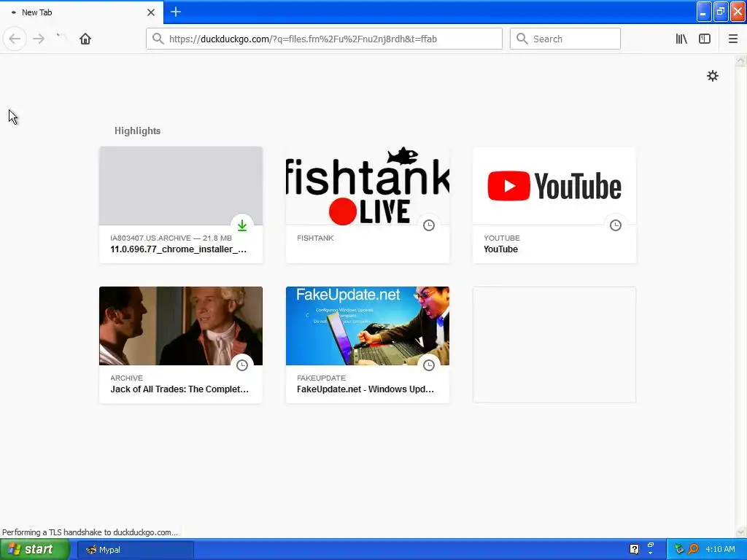Go back with the back arrow
Viewport: 747px width, 560px height.
click(15, 39)
